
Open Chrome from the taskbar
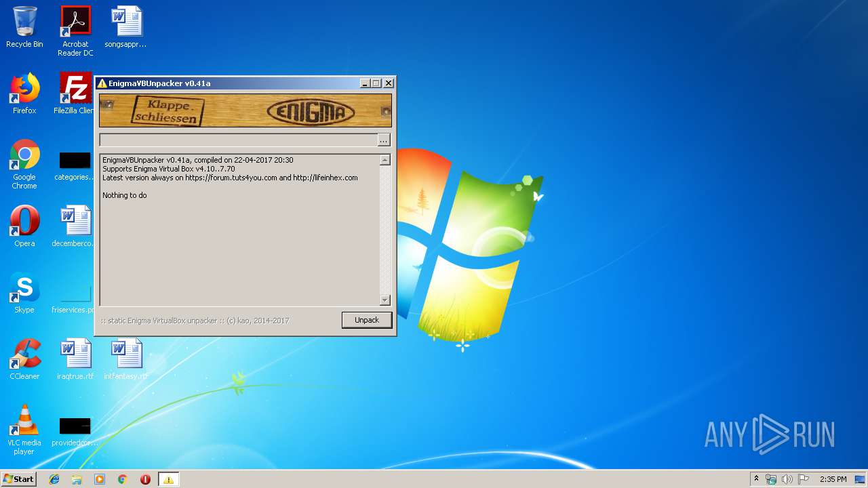123,479
